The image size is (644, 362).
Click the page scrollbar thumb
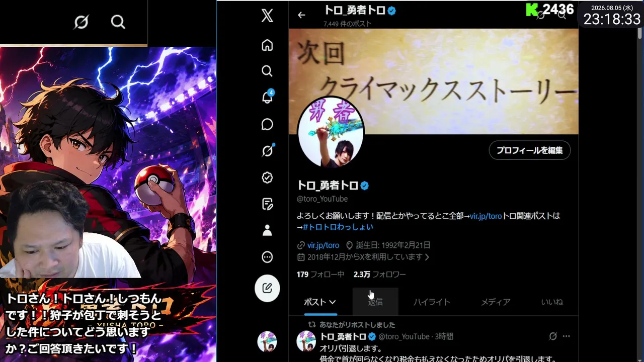(640, 33)
